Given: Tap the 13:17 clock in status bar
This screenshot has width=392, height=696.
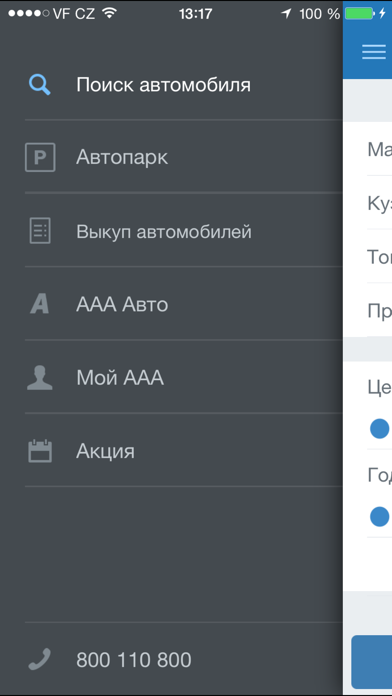Looking at the screenshot, I should click(195, 14).
